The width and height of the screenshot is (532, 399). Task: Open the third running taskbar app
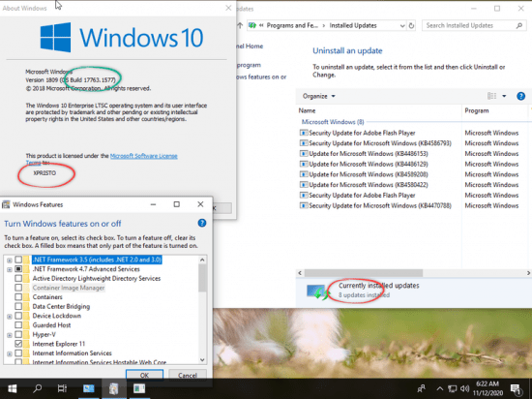point(139,388)
